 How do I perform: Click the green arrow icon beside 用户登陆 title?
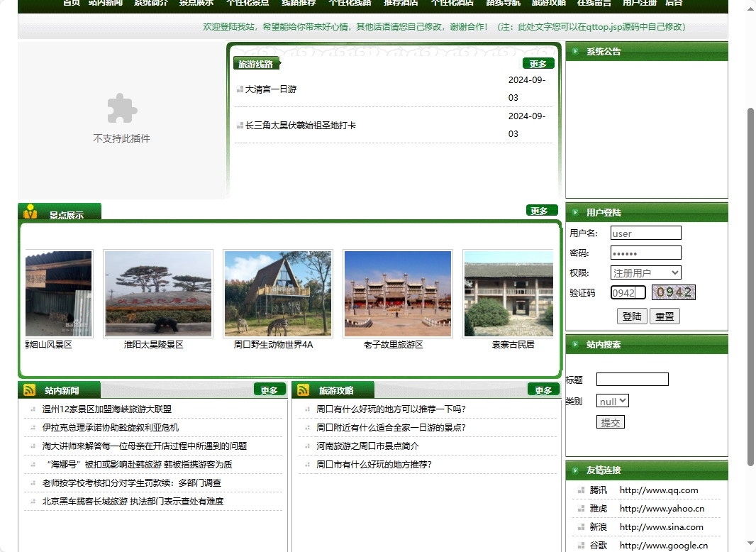pyautogui.click(x=576, y=213)
